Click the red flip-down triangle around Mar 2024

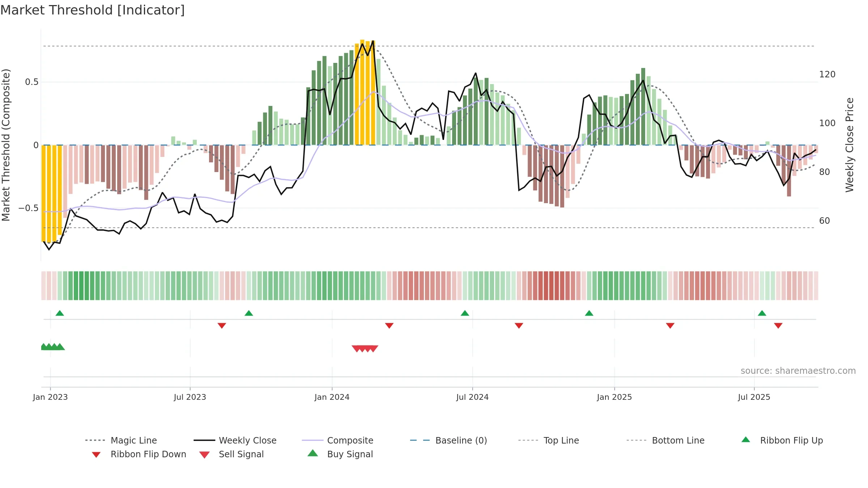pos(389,326)
